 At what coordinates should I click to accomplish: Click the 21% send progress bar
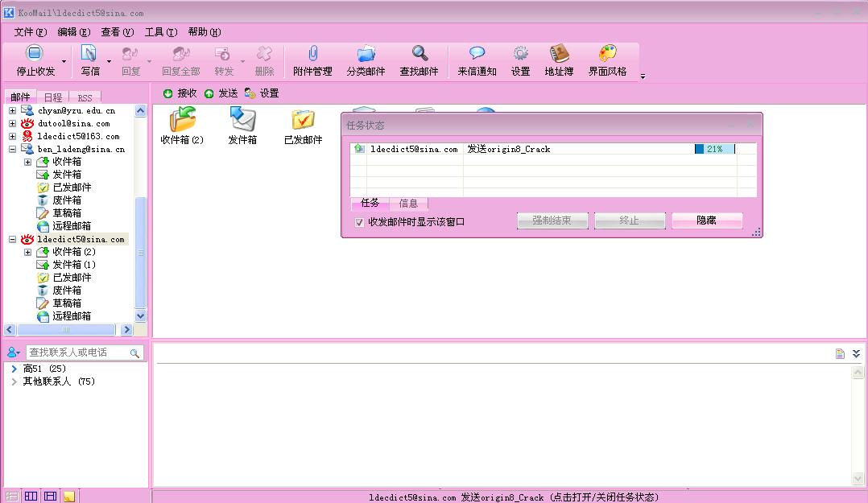[715, 149]
